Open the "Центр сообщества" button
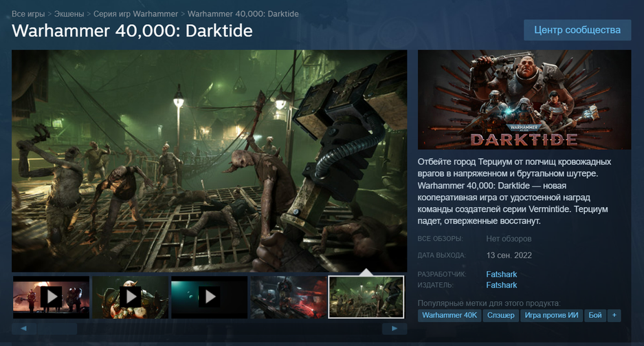The width and height of the screenshot is (644, 346). point(577,30)
